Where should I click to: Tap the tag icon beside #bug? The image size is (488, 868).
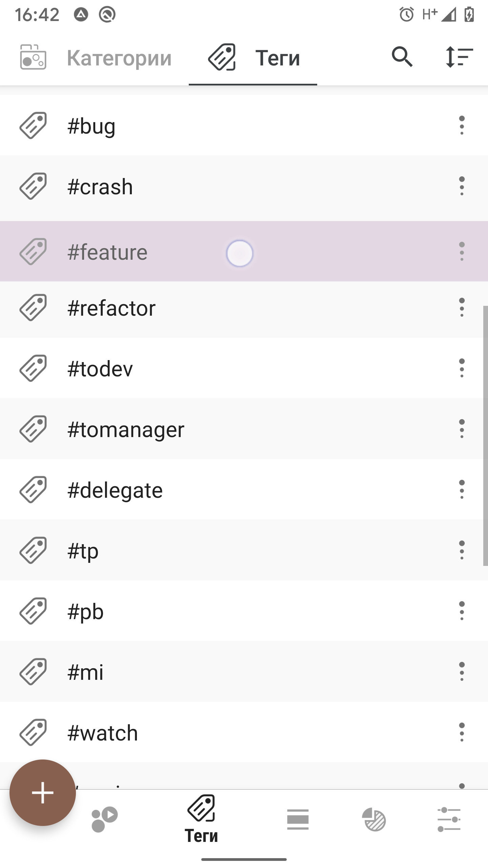point(33,125)
